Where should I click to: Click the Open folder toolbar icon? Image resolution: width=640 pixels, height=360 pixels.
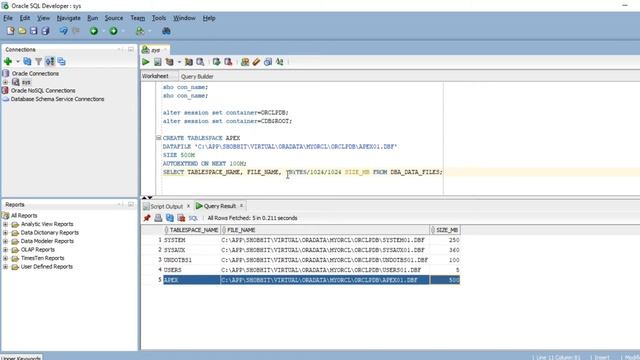[x=22, y=31]
